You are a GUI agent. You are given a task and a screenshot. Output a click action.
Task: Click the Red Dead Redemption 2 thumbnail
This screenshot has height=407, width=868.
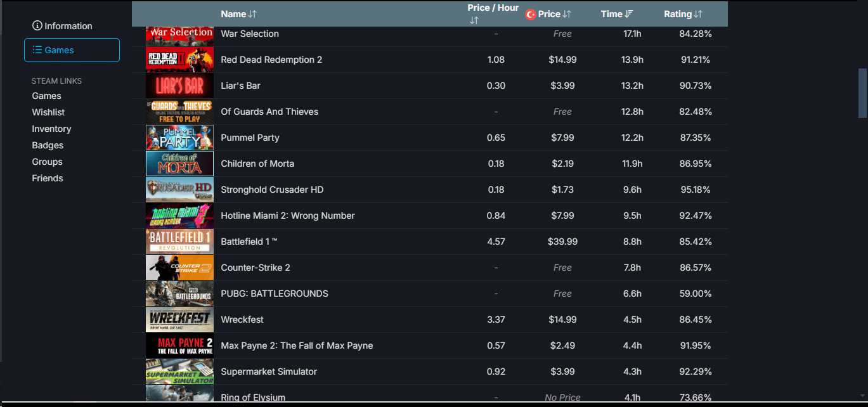179,60
